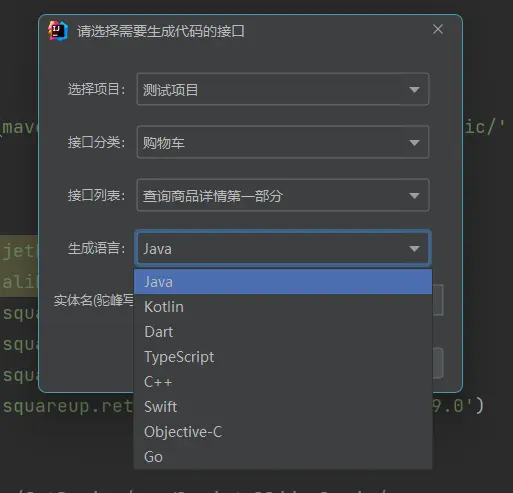Select Go in the language list
The height and width of the screenshot is (493, 513).
click(x=283, y=457)
